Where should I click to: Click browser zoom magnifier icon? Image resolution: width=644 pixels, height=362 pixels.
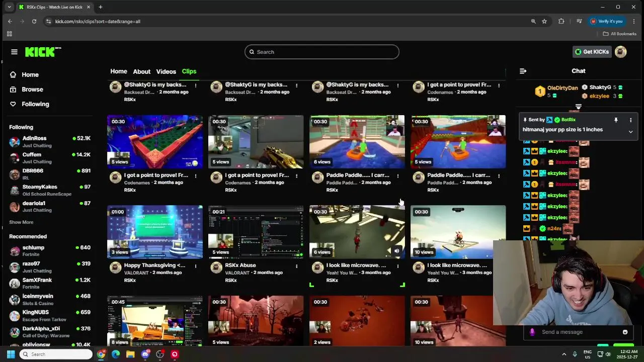coord(533,21)
